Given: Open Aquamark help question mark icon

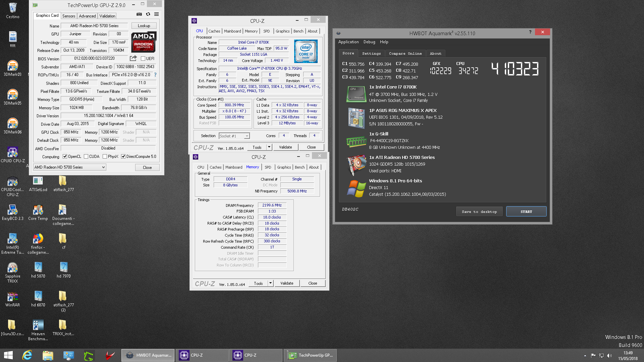Looking at the screenshot, I should pyautogui.click(x=530, y=32).
